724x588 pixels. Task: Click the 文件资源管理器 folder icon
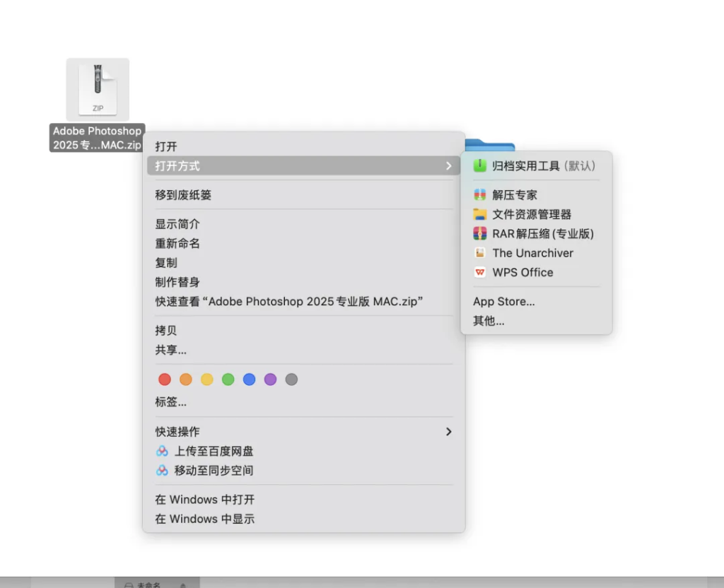(x=480, y=214)
